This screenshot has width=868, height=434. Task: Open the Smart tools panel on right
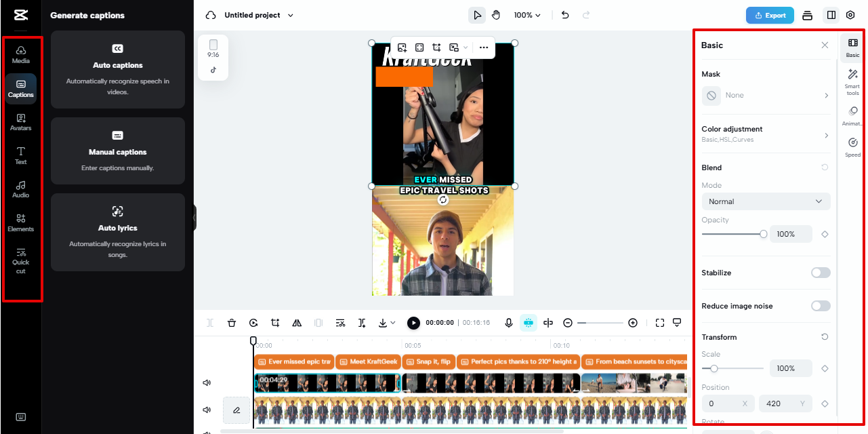tap(852, 81)
